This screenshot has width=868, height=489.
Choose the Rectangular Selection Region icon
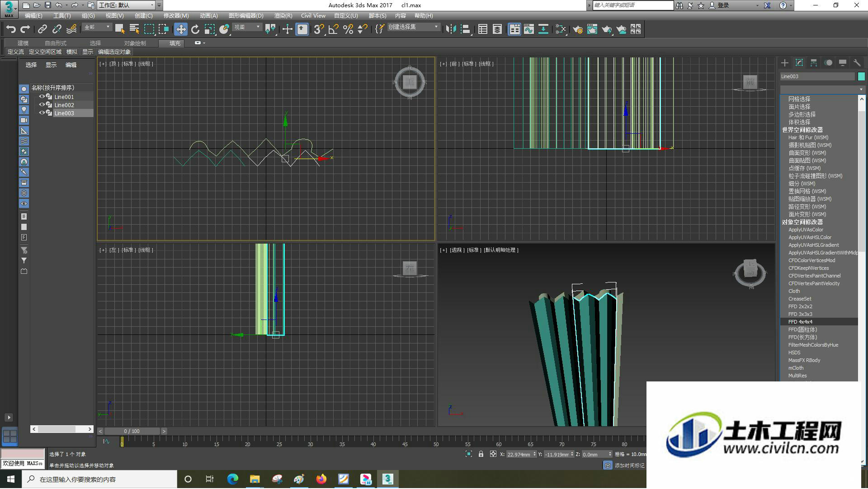pos(149,29)
